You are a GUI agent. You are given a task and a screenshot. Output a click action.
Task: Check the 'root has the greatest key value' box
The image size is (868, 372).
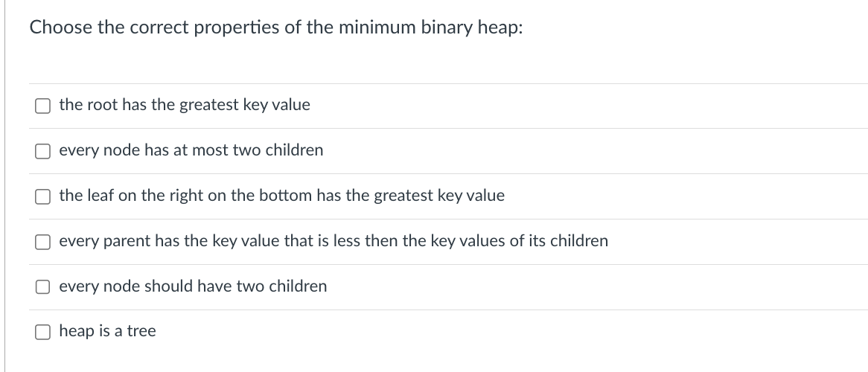[42, 106]
